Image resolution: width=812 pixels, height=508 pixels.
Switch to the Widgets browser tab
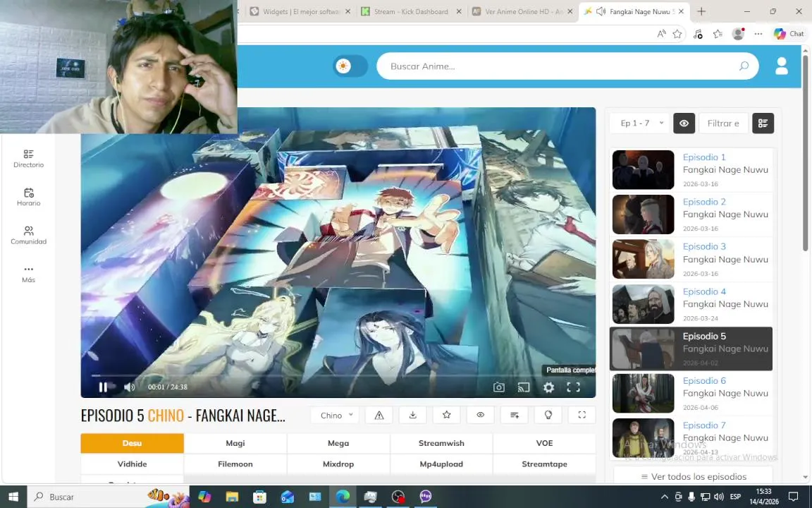[x=300, y=11]
